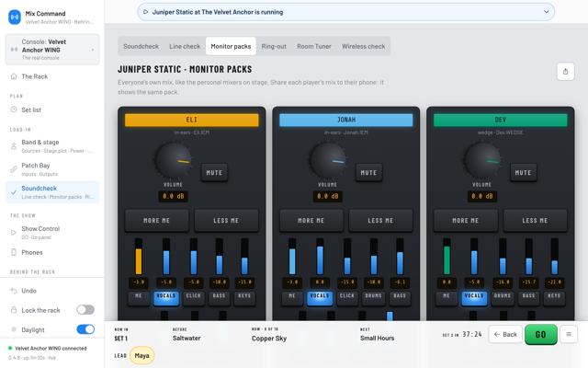Image resolution: width=588 pixels, height=368 pixels.
Task: Click the DEV name header strip
Action: coord(500,120)
